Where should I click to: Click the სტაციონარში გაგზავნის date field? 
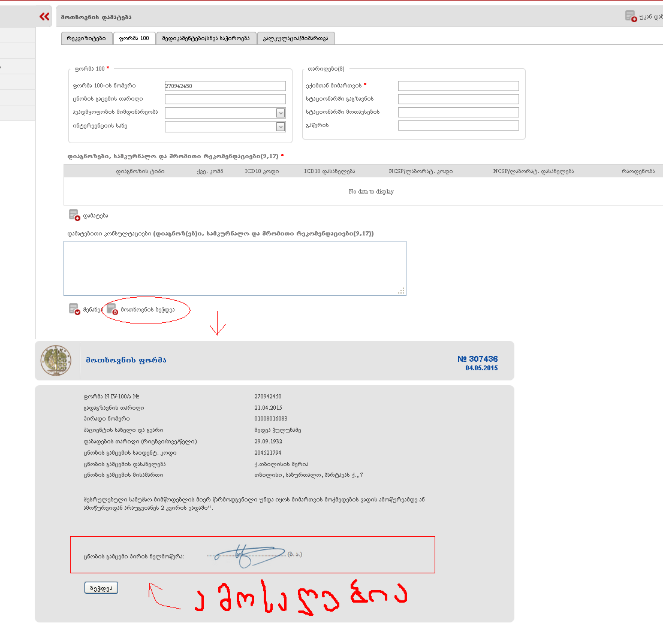click(458, 99)
